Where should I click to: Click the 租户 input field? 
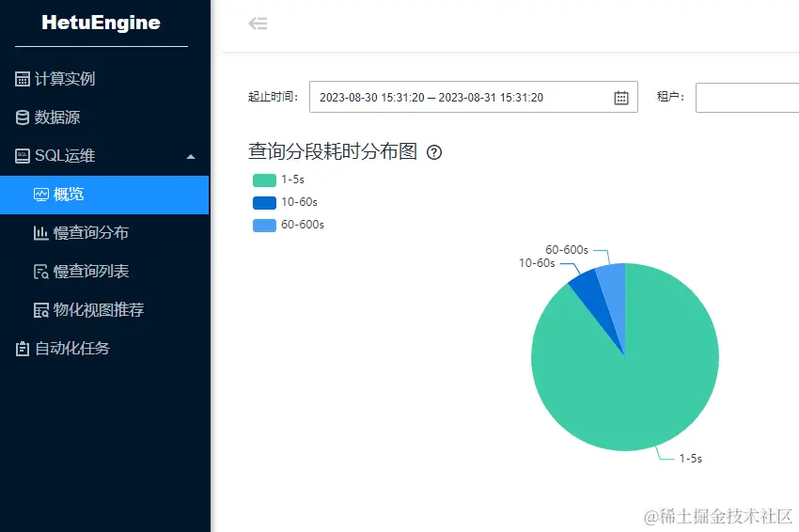(x=747, y=98)
